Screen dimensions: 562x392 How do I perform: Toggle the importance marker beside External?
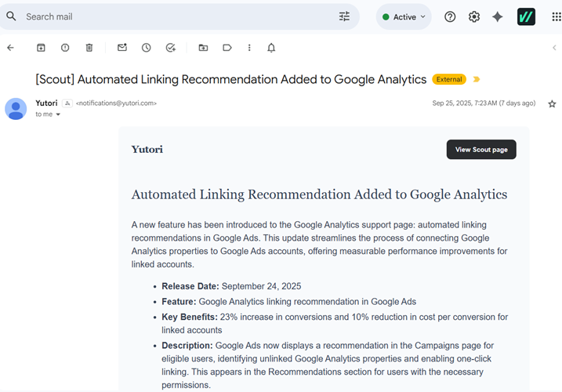tap(477, 79)
